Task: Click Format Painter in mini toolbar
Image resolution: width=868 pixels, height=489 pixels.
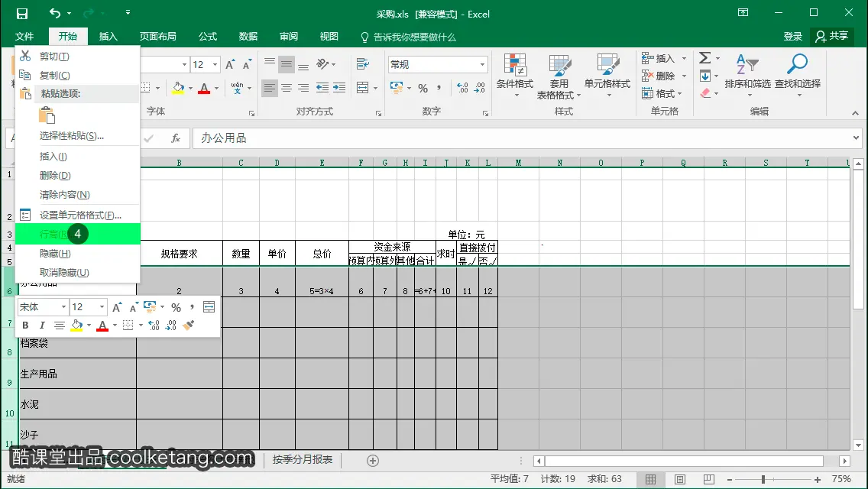Action: click(188, 325)
